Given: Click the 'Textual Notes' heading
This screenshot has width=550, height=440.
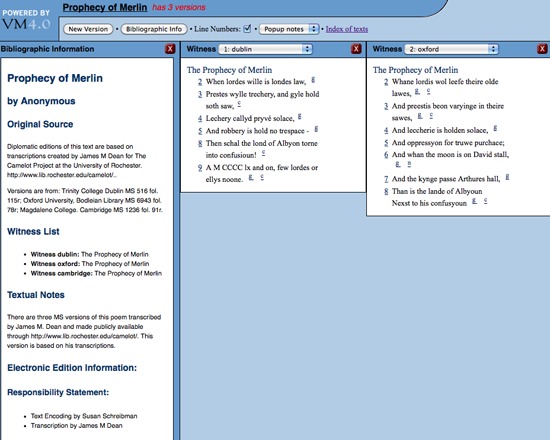Looking at the screenshot, I should (x=36, y=295).
